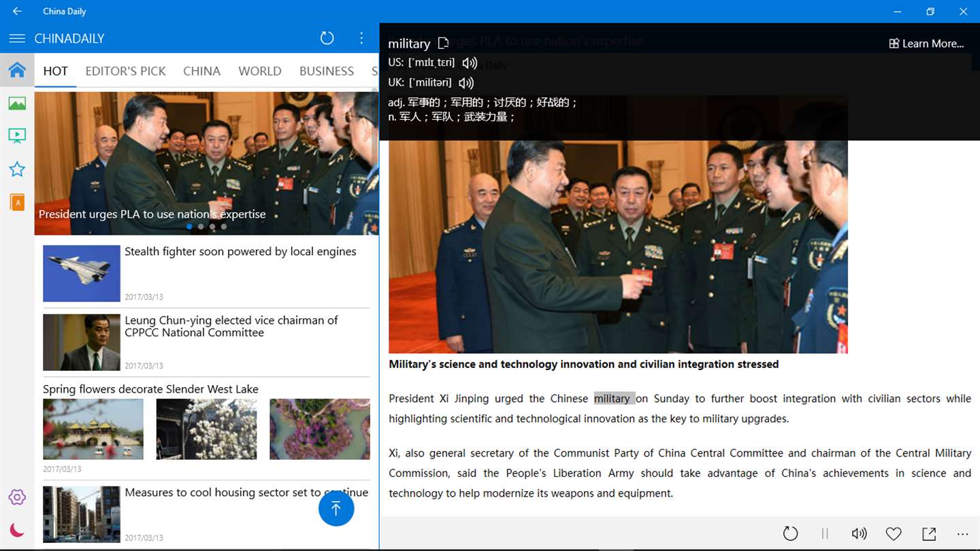This screenshot has height=551, width=980.
Task: Toggle night mode moon icon
Action: [x=17, y=530]
